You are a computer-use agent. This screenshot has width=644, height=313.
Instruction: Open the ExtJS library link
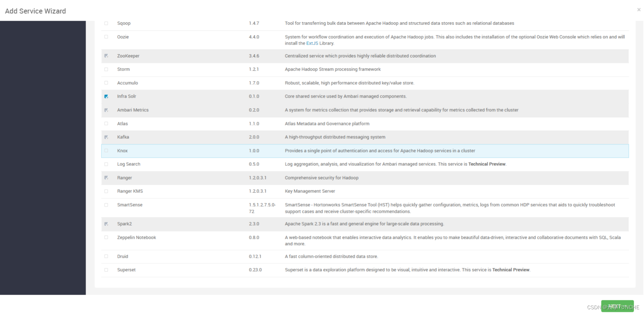tap(312, 43)
